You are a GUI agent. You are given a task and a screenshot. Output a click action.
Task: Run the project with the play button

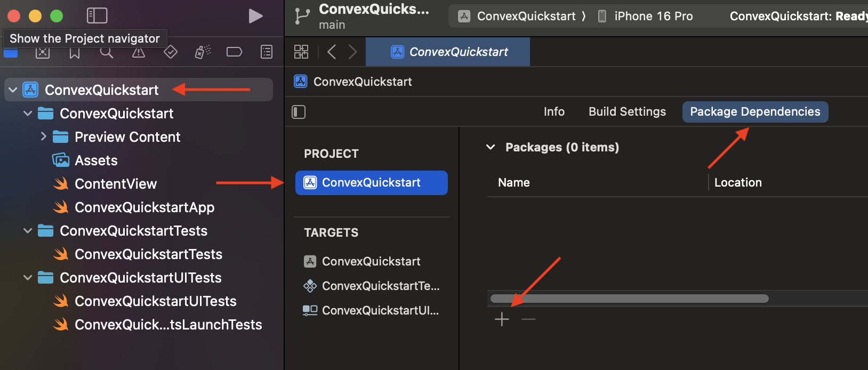(255, 16)
